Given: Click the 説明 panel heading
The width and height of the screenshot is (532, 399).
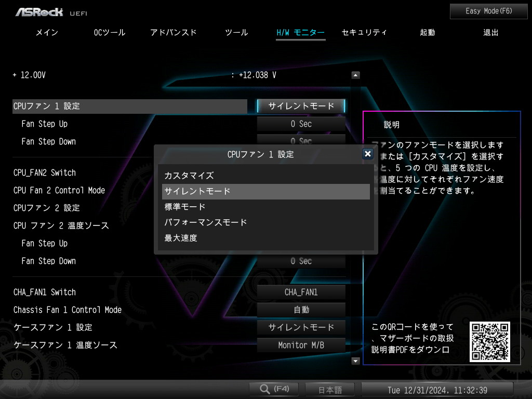Looking at the screenshot, I should pos(392,125).
